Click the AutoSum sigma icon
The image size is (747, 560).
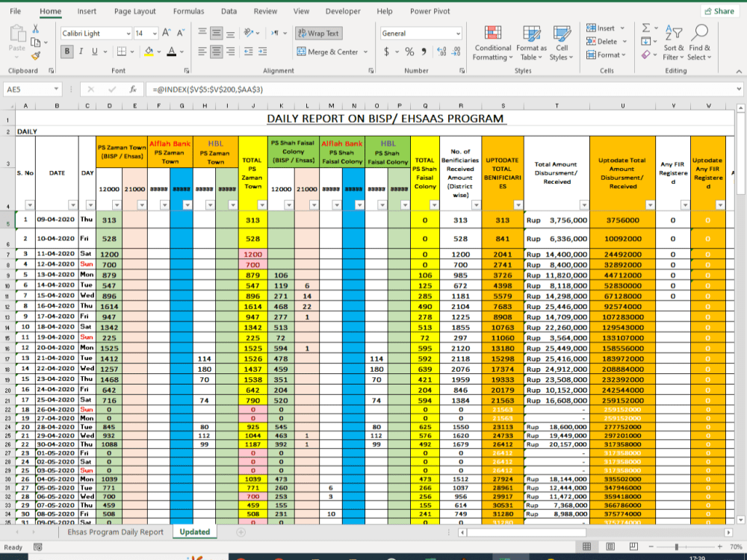[x=646, y=28]
